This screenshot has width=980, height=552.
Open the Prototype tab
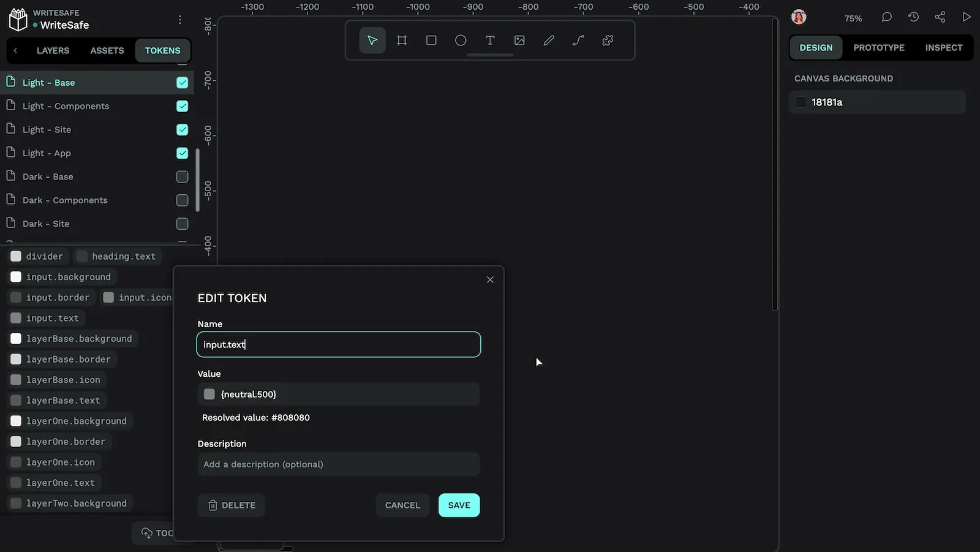pos(879,48)
